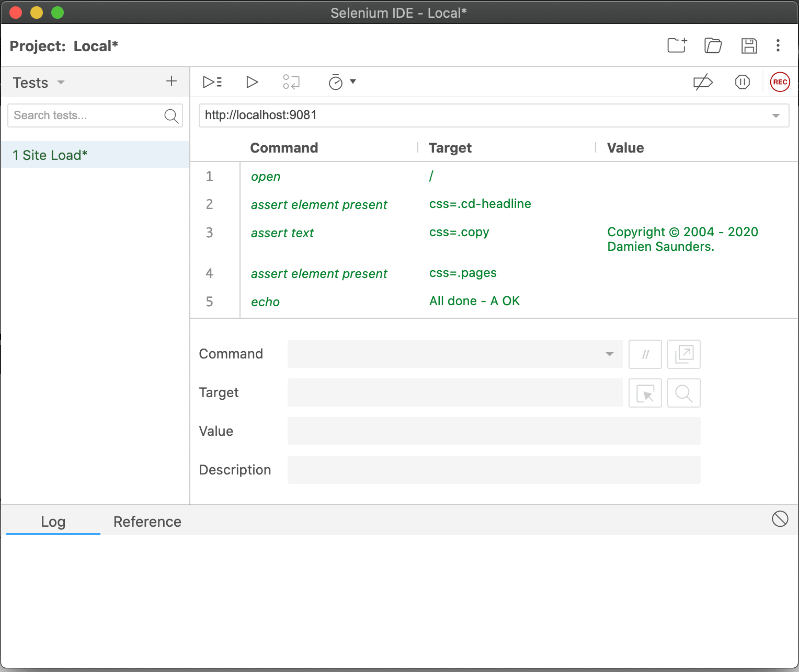Focus the Search tests input field
This screenshot has height=672, width=799.
pyautogui.click(x=95, y=115)
